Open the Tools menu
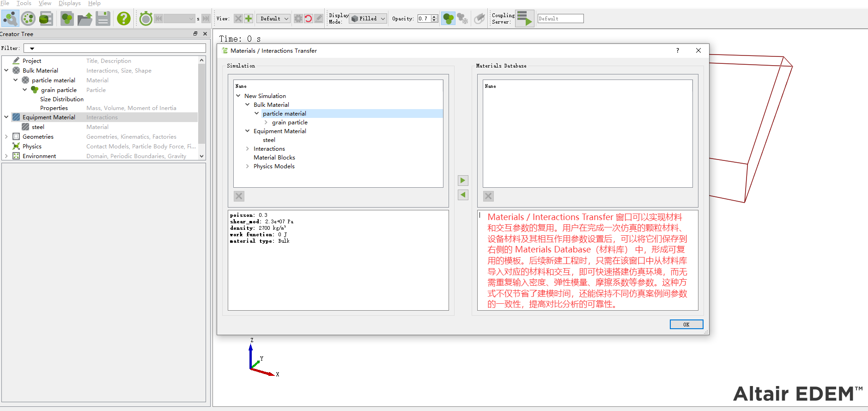868x411 pixels. point(24,3)
